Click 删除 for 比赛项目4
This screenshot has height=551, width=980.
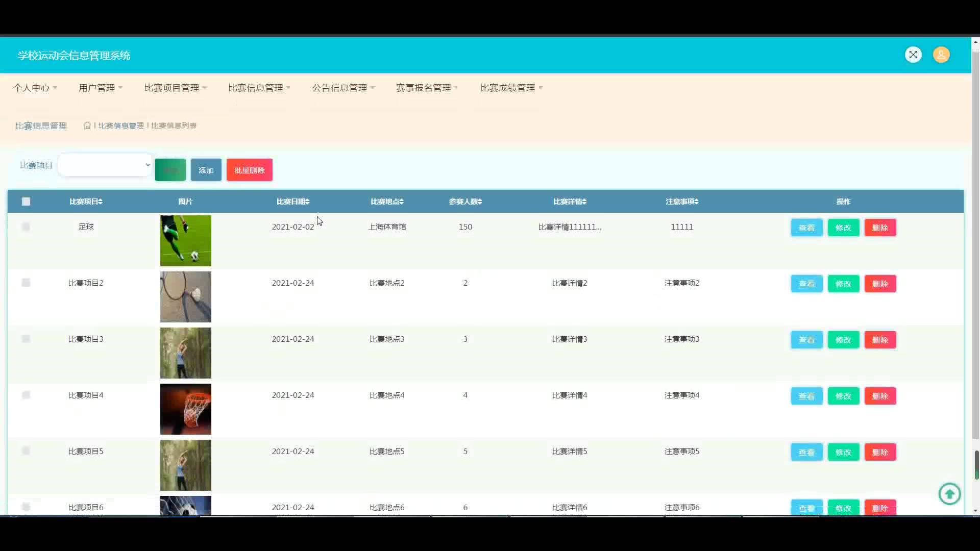point(880,396)
